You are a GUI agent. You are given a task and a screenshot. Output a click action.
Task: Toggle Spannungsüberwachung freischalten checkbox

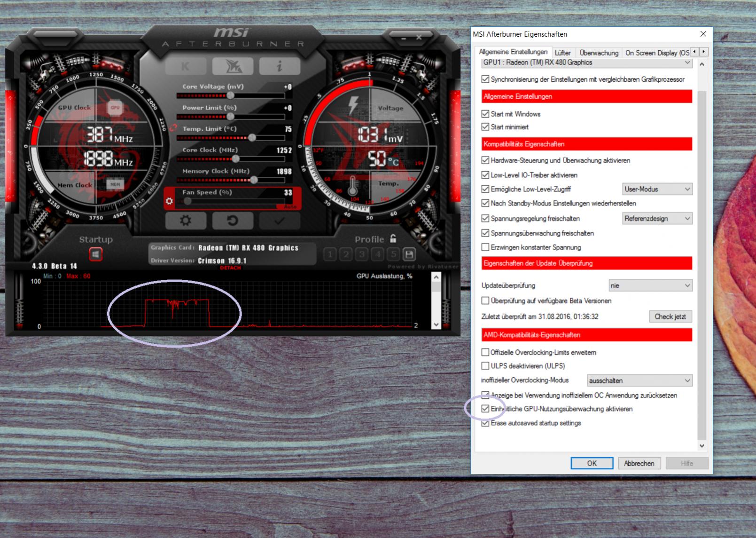click(x=485, y=233)
